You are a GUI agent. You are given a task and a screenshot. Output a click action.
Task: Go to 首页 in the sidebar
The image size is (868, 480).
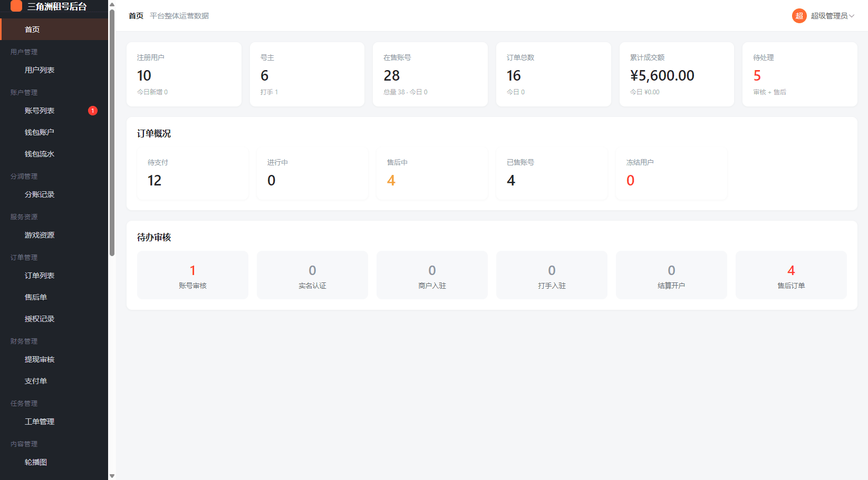click(54, 30)
